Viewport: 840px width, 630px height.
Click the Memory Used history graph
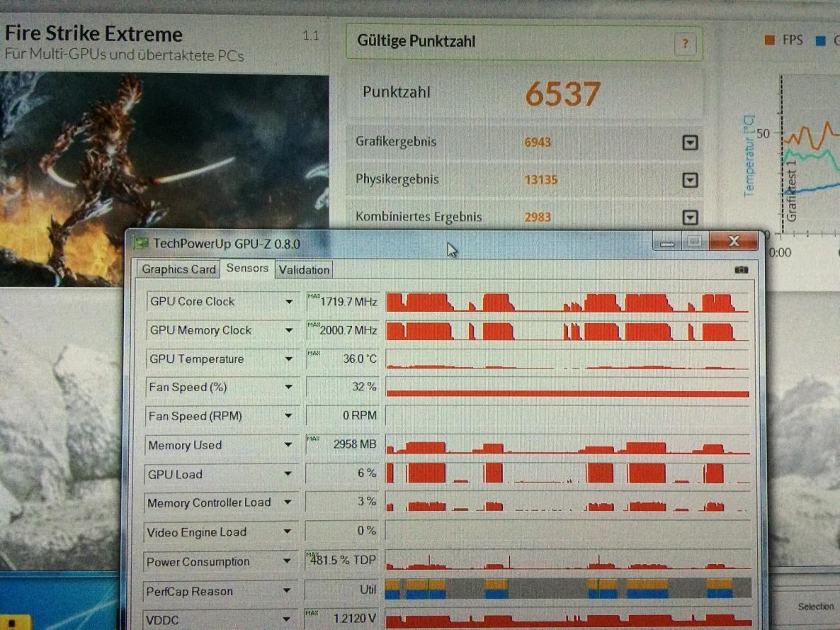(x=567, y=444)
